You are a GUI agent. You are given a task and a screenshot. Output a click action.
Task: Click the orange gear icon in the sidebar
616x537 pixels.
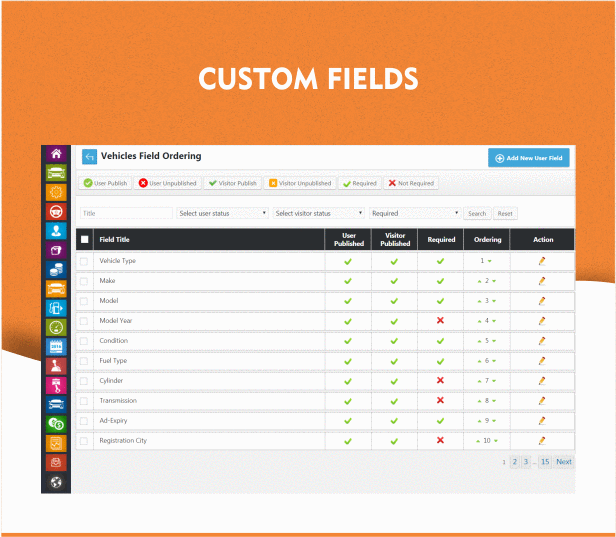pyautogui.click(x=56, y=192)
